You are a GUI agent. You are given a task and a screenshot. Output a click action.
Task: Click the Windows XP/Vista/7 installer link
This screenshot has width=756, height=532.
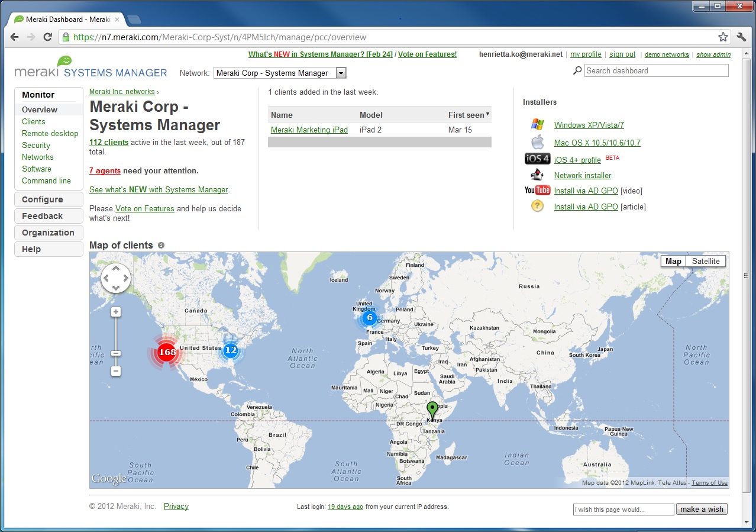[x=589, y=125]
